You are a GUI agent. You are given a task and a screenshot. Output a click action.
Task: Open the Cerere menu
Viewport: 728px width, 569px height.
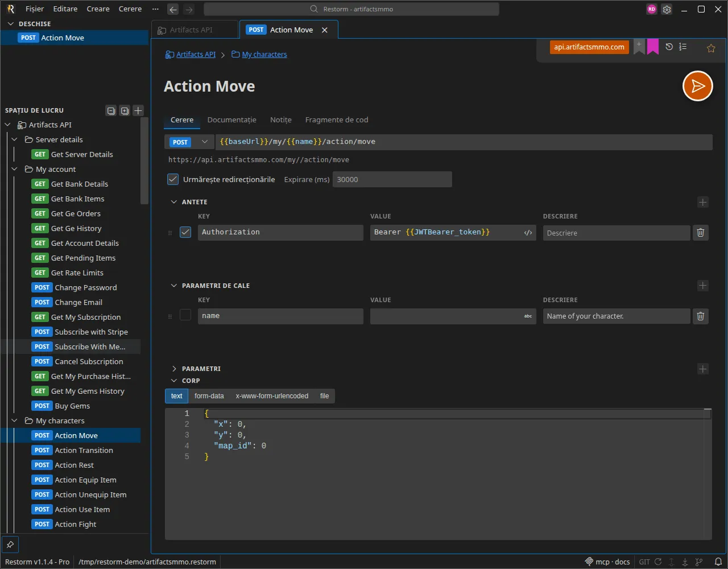[x=130, y=9]
